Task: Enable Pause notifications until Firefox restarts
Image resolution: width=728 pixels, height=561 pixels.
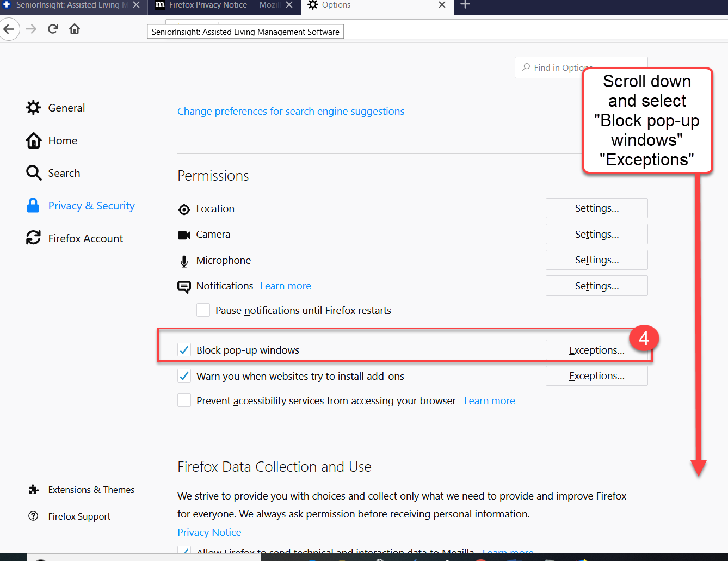Action: [203, 310]
